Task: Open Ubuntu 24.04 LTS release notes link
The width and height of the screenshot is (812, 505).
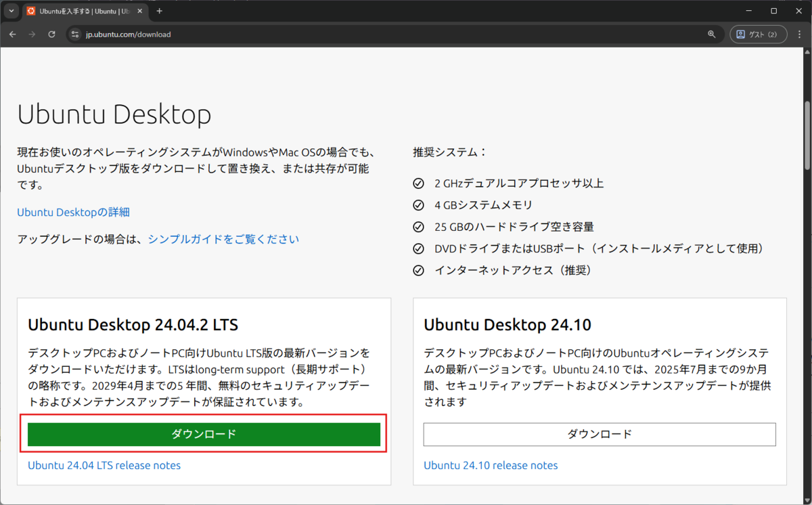Action: coord(104,466)
